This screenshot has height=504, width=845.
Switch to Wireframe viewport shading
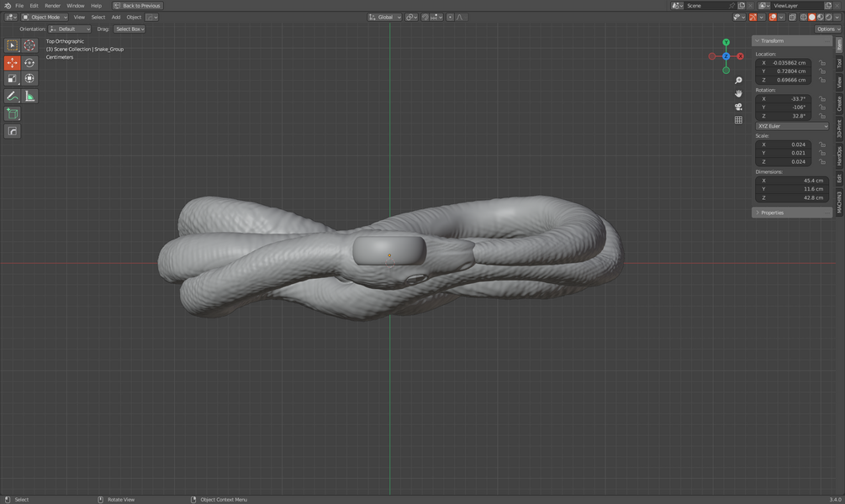(x=804, y=18)
